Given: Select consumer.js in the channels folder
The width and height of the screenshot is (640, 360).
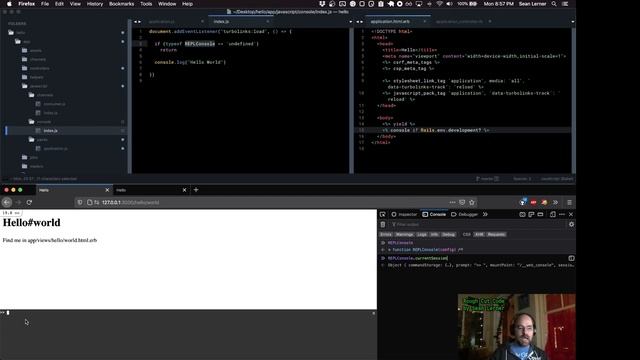Looking at the screenshot, I should [54, 104].
